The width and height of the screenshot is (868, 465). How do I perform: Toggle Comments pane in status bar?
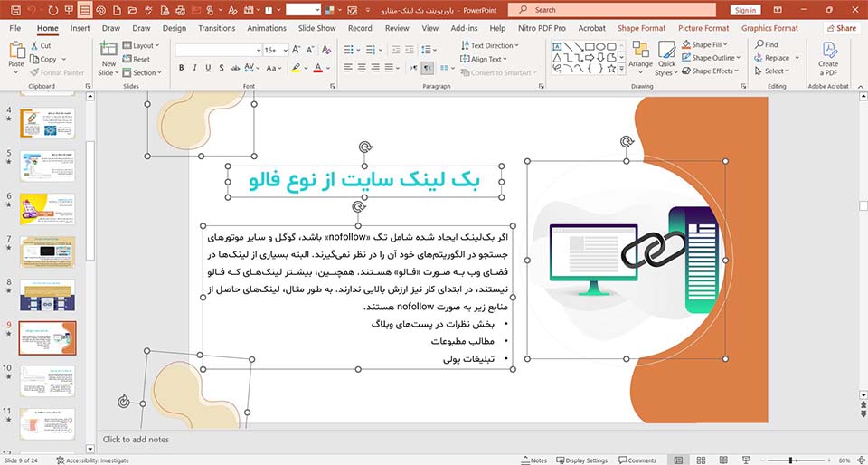(x=637, y=460)
